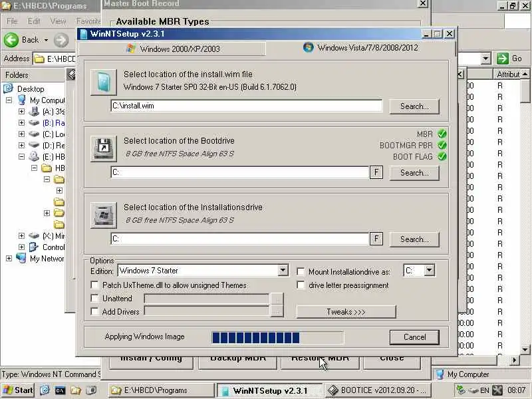Click the Control Panel tree icon
532x399 pixels.
pos(34,247)
